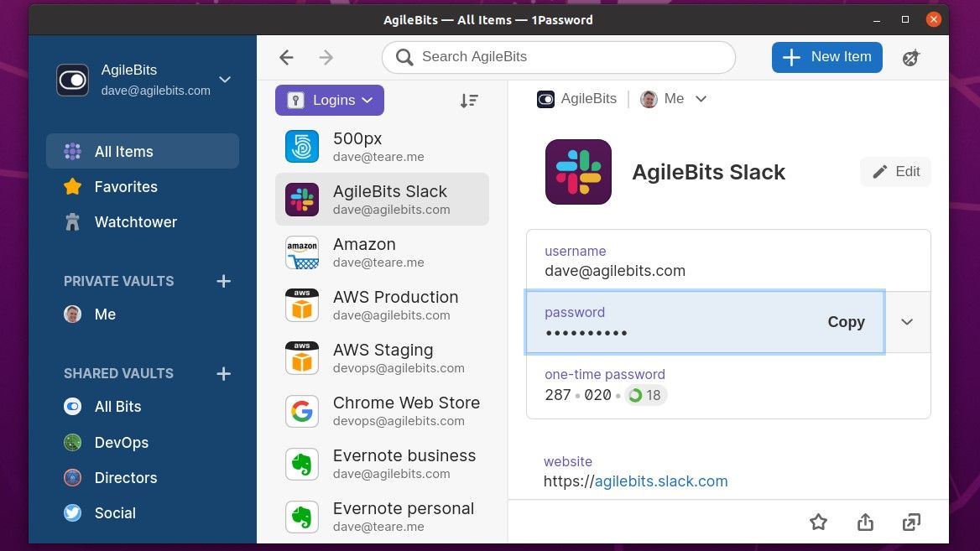
Task: Click the search magnifier icon
Action: pos(404,58)
